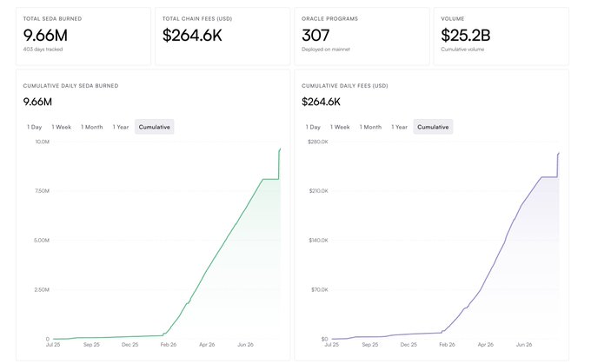Click the 'Total Chain Fees (USD)' card title
The image size is (591, 364).
(197, 19)
